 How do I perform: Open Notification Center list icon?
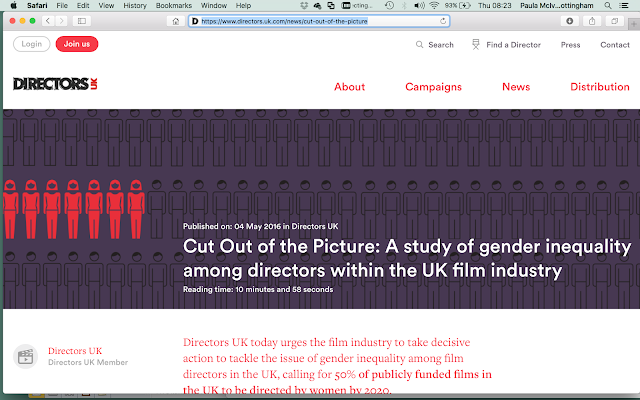click(624, 5)
